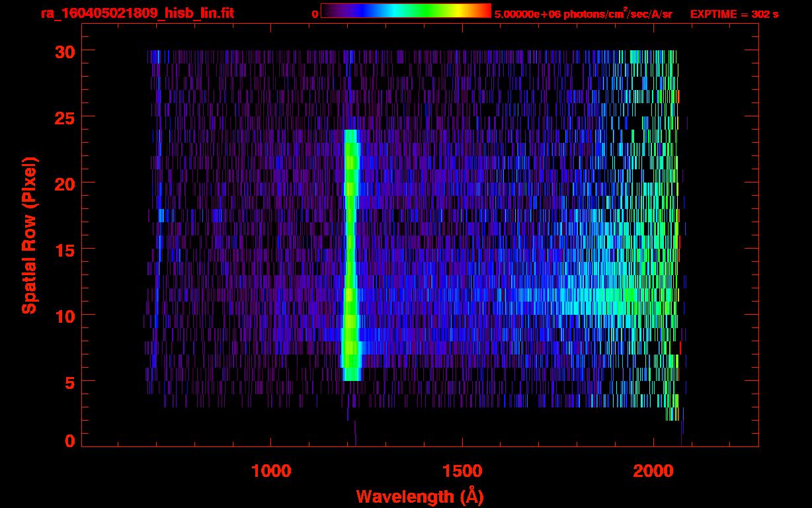Click the rainbow color scale bar
Image resolution: width=812 pixels, height=508 pixels.
[406, 11]
